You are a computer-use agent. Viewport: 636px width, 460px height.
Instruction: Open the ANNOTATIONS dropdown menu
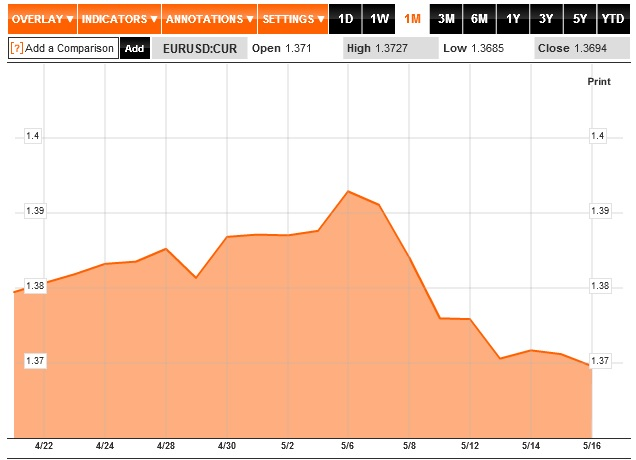tap(209, 19)
